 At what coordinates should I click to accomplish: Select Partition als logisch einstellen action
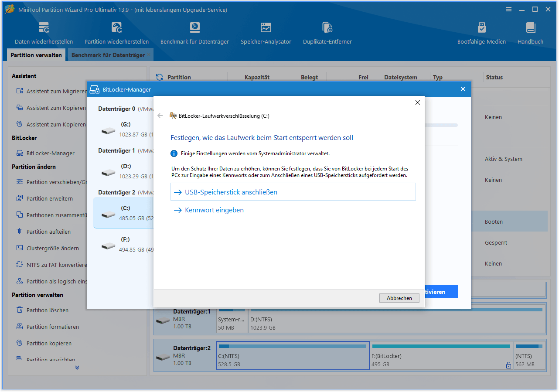pyautogui.click(x=51, y=281)
